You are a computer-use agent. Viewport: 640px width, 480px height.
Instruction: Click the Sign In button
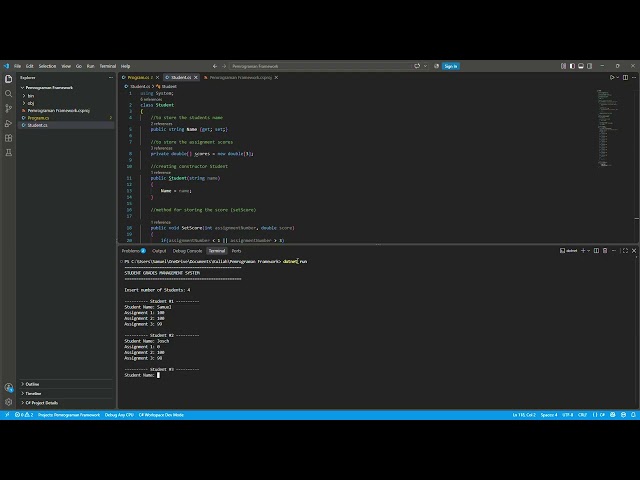451,66
